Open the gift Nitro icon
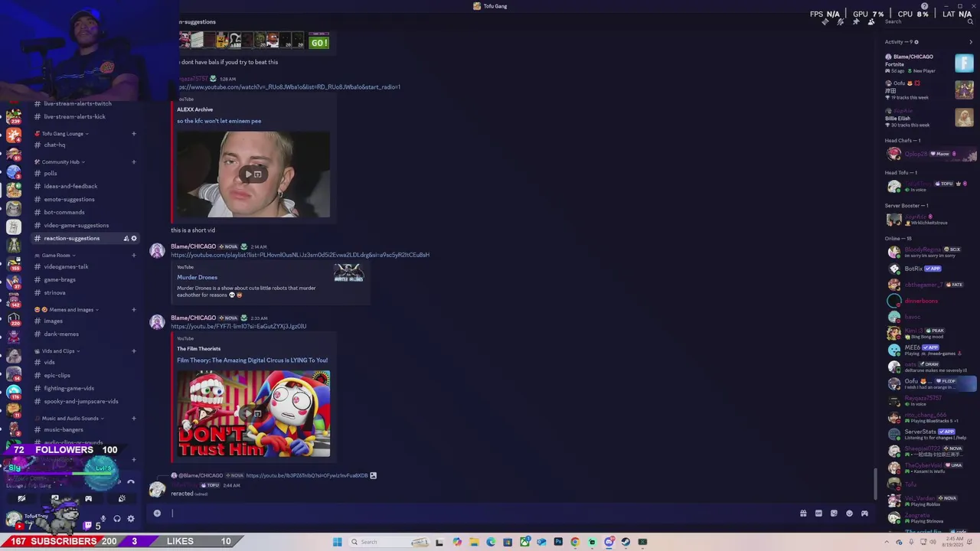 (803, 514)
